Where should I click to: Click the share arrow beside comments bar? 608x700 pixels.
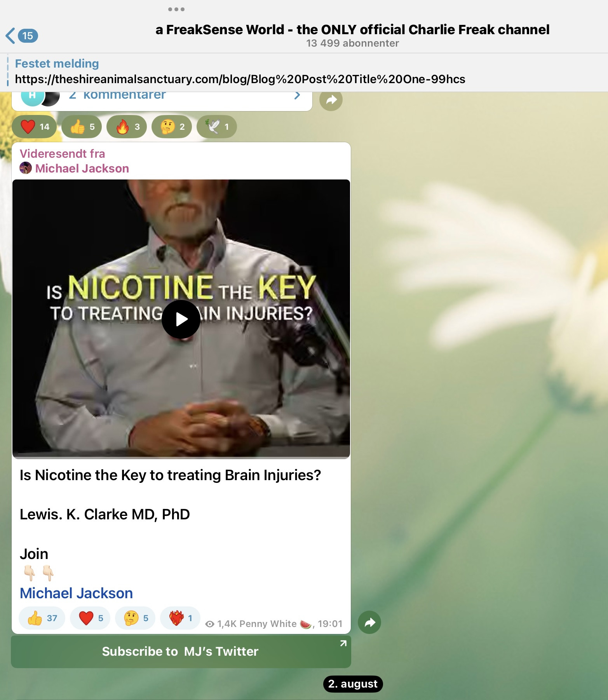tap(331, 100)
